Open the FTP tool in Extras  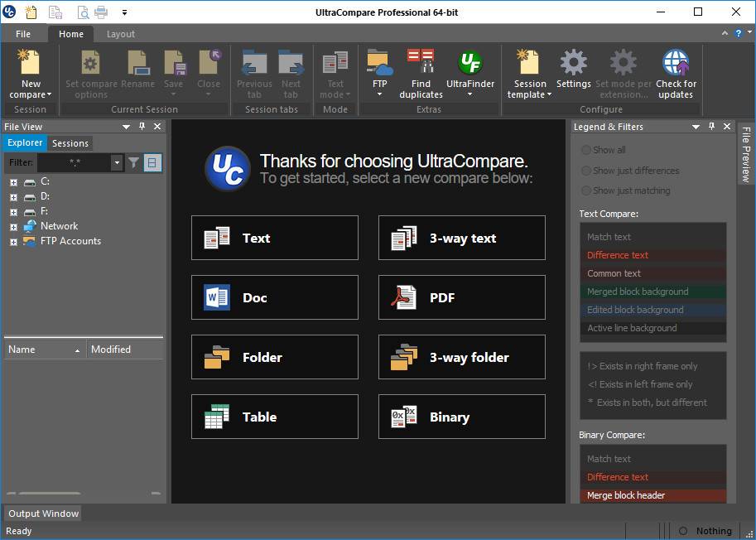point(379,62)
